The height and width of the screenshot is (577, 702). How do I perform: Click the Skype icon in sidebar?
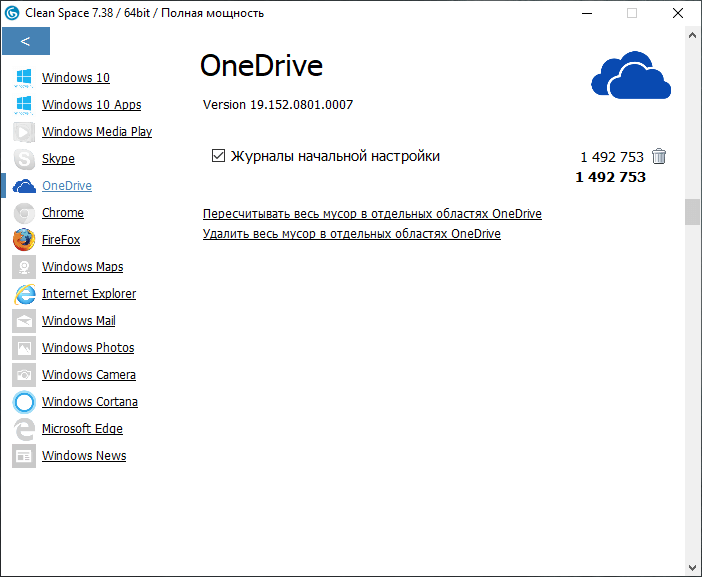click(x=24, y=159)
